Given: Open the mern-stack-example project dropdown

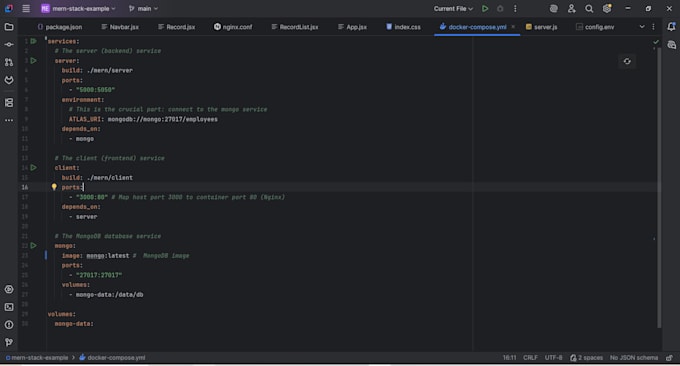Looking at the screenshot, I should pos(78,9).
